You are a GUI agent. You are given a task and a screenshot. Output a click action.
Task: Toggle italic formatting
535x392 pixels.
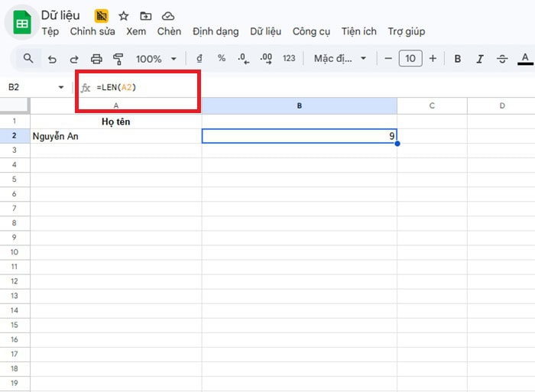(480, 59)
